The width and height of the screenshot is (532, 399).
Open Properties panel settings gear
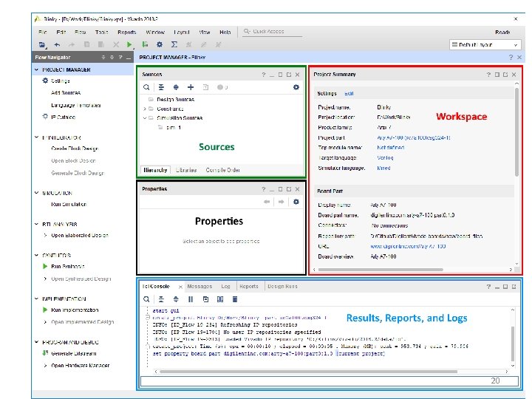click(296, 202)
